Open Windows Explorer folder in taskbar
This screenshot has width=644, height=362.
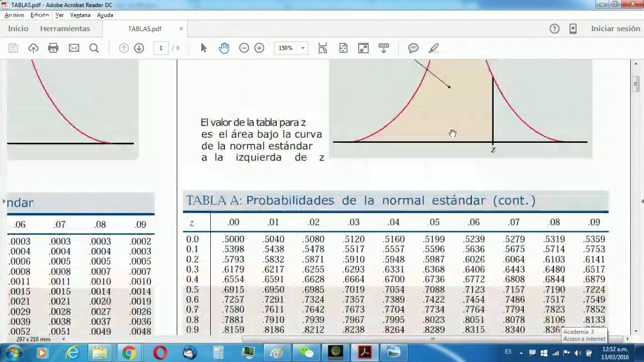(100, 353)
